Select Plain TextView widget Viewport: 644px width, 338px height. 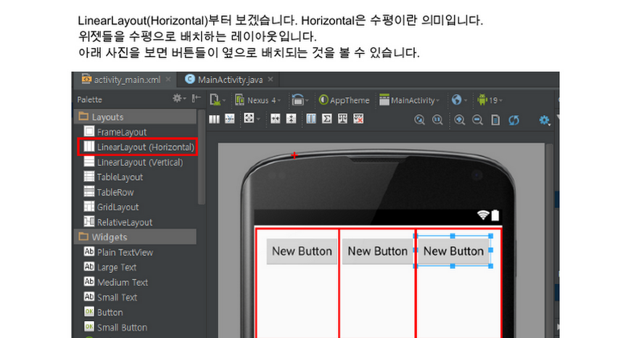click(119, 252)
